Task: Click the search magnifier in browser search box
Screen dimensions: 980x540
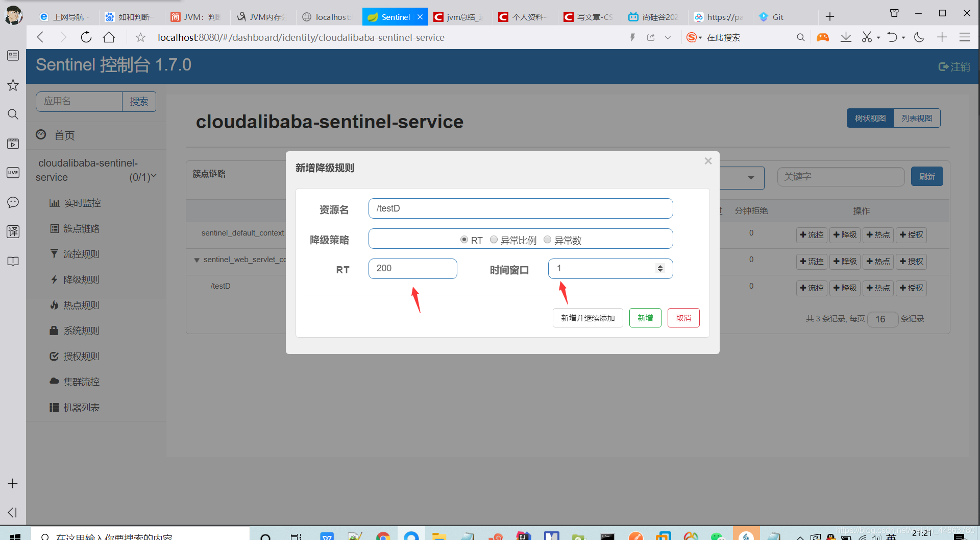Action: tap(800, 37)
